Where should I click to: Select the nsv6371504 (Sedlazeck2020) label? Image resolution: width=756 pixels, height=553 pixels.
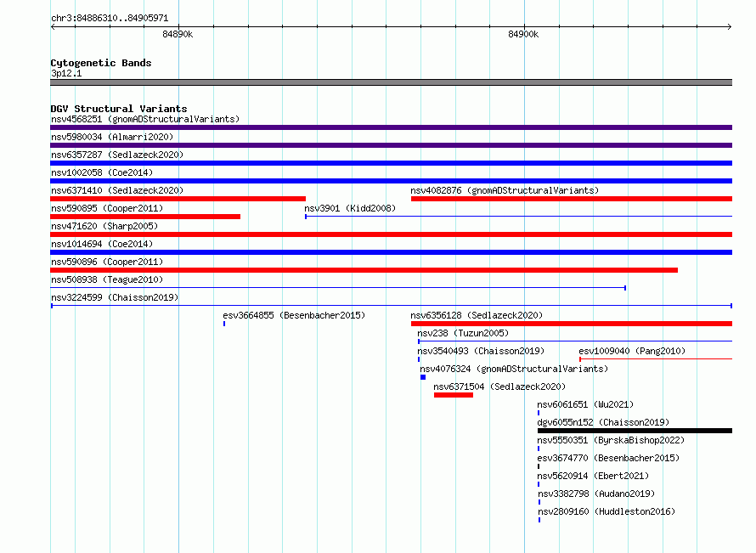point(499,387)
